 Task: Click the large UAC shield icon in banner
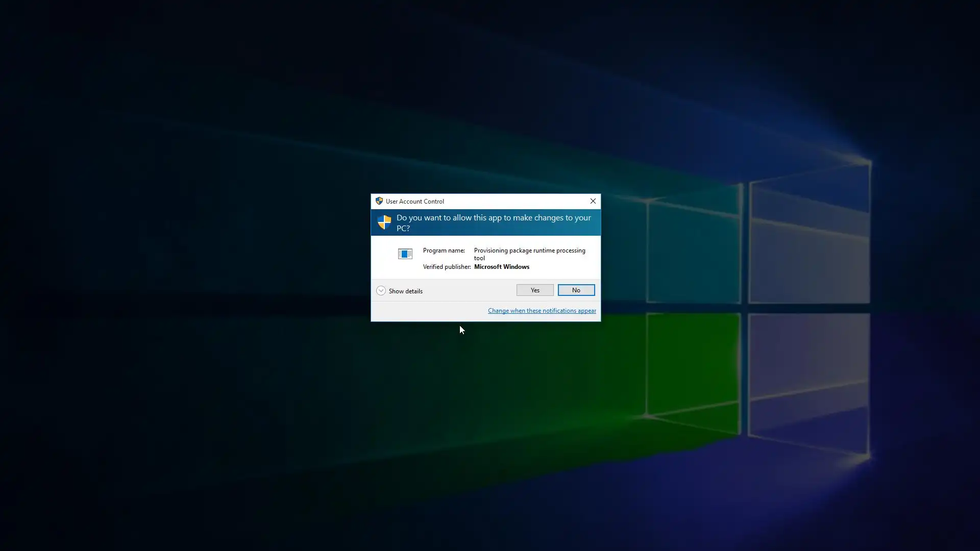(384, 222)
